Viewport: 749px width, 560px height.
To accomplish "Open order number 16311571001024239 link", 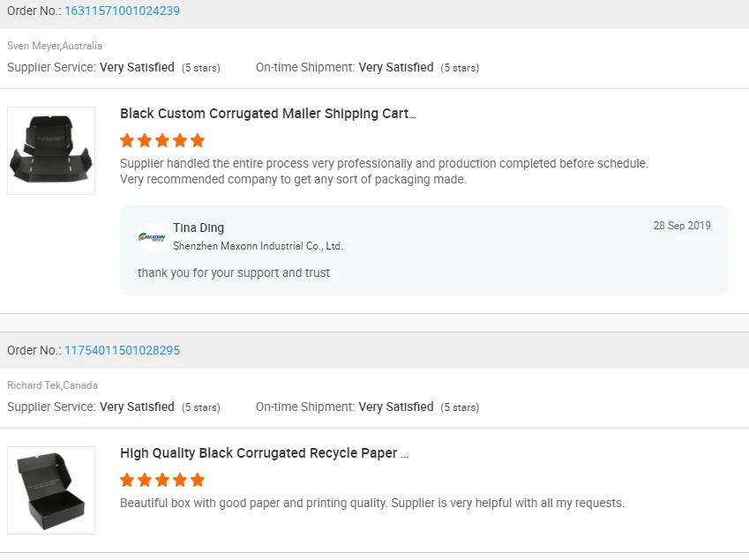I will point(122,11).
